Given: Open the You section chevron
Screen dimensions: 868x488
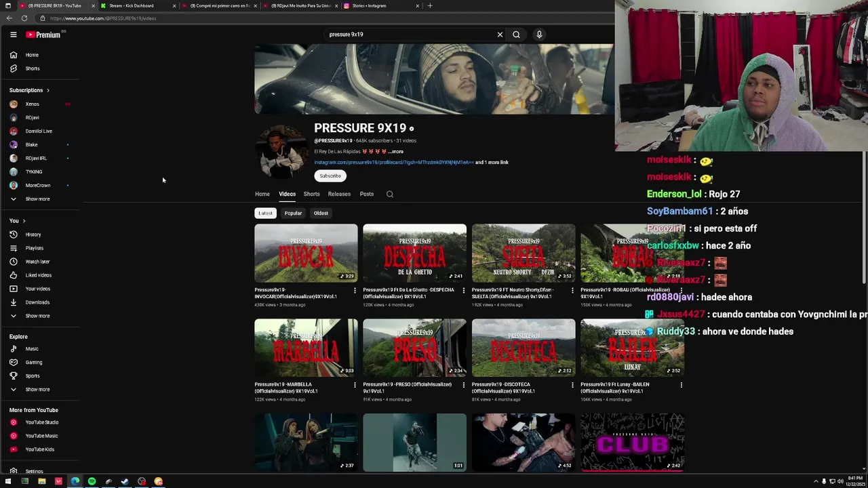Looking at the screenshot, I should 24,221.
